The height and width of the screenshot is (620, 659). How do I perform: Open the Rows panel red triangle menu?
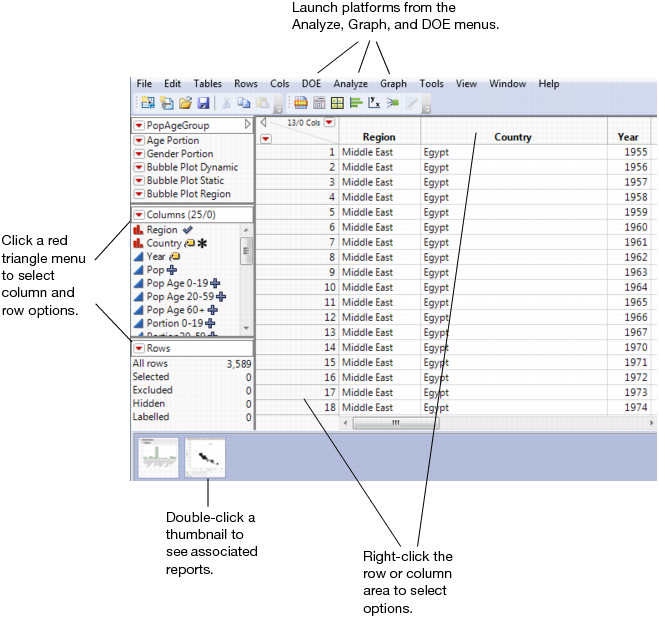click(x=139, y=348)
